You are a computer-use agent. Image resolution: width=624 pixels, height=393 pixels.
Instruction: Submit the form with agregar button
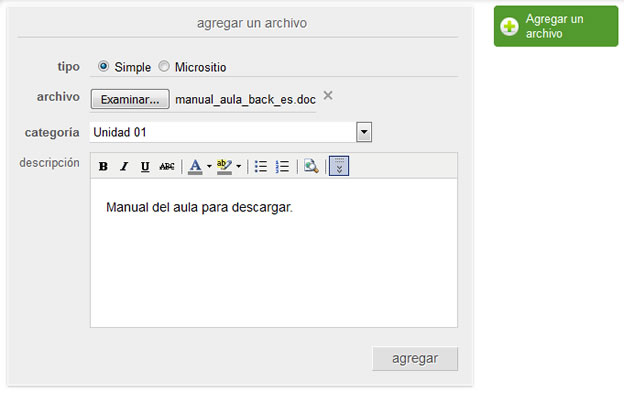pos(415,359)
